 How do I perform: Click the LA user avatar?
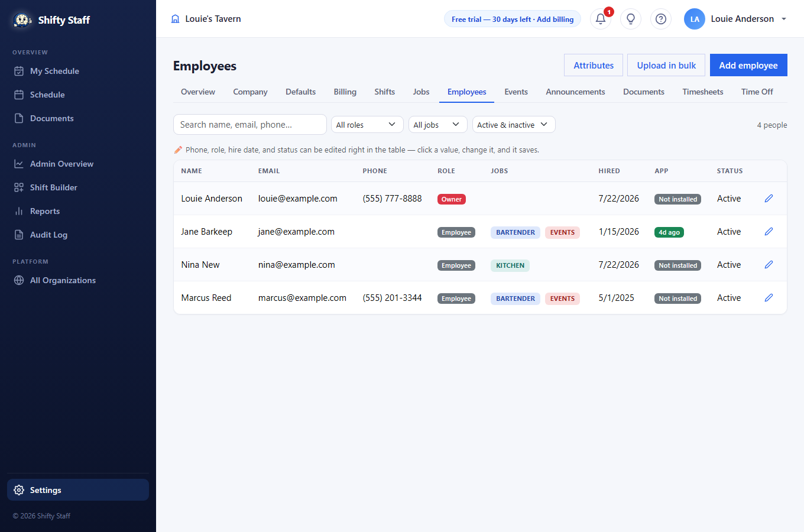click(695, 19)
